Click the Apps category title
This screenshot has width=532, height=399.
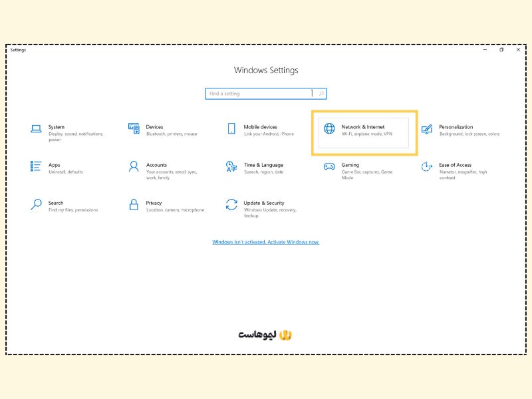pyautogui.click(x=54, y=165)
